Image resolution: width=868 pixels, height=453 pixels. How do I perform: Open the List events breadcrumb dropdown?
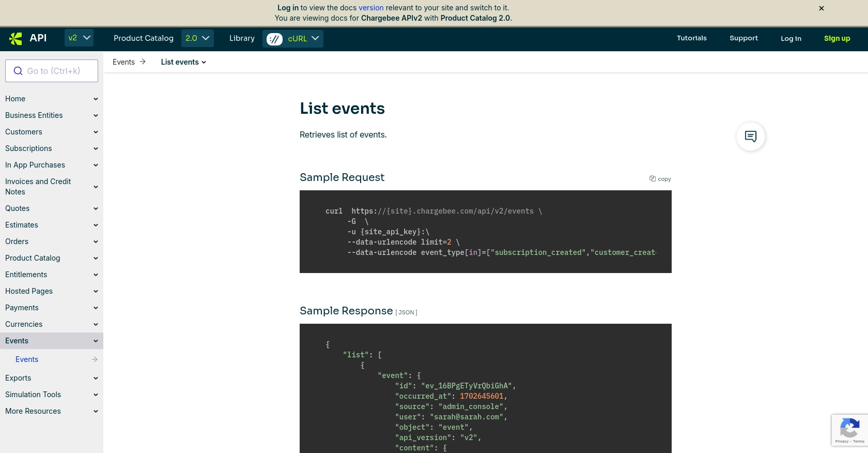183,62
